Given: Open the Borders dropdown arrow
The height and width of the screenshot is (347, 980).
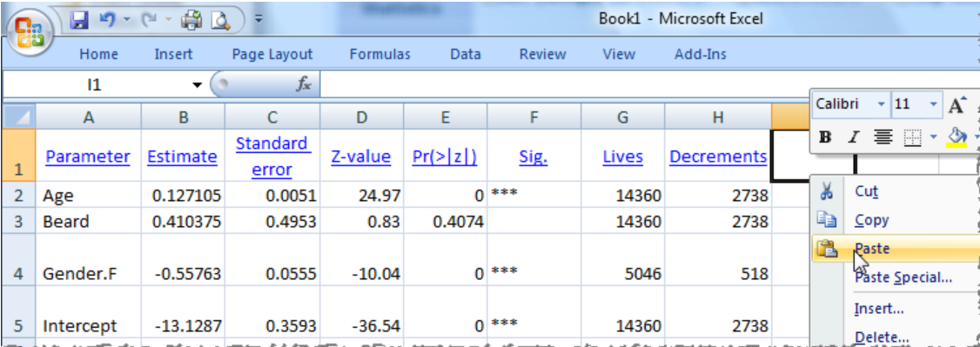Looking at the screenshot, I should pos(934,137).
